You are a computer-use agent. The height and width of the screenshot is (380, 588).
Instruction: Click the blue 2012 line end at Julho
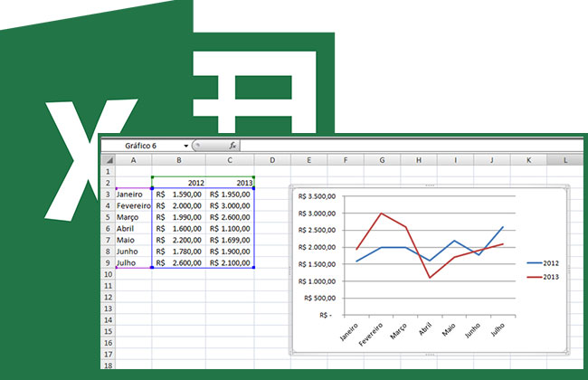pyautogui.click(x=502, y=226)
